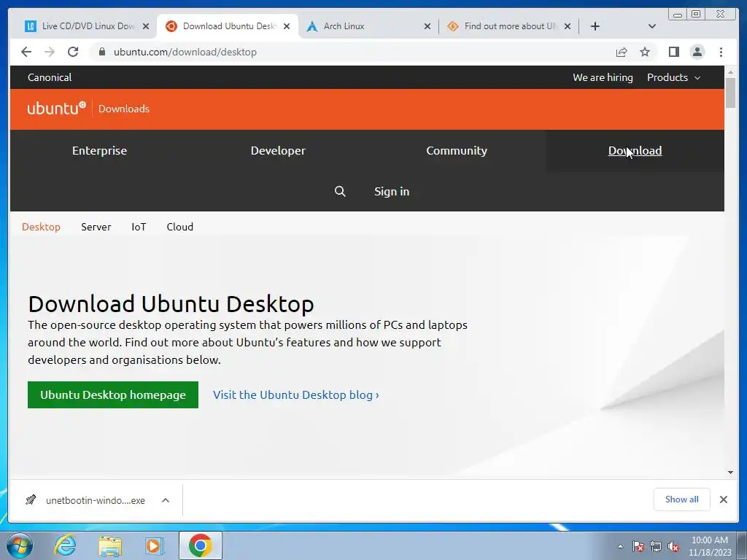Click Sign in
Viewport: 747px width, 560px height.
pos(392,192)
